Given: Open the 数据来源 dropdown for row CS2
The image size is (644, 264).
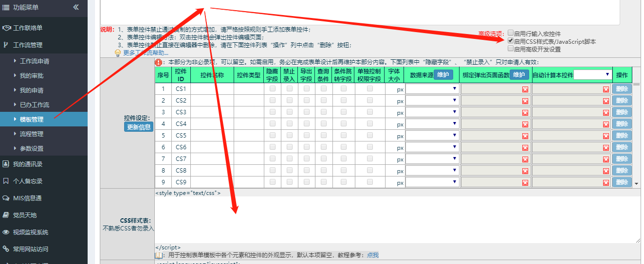Looking at the screenshot, I should click(x=432, y=101).
